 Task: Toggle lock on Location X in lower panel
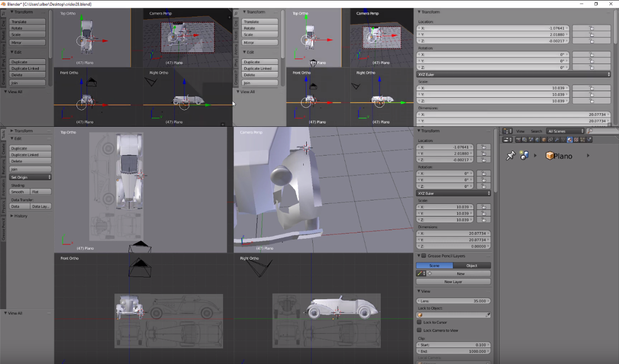pyautogui.click(x=483, y=147)
